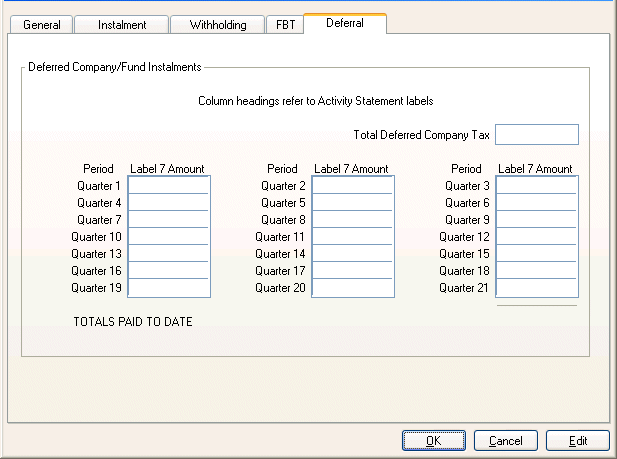Focus the Quarter 21 amount field

[x=536, y=288]
